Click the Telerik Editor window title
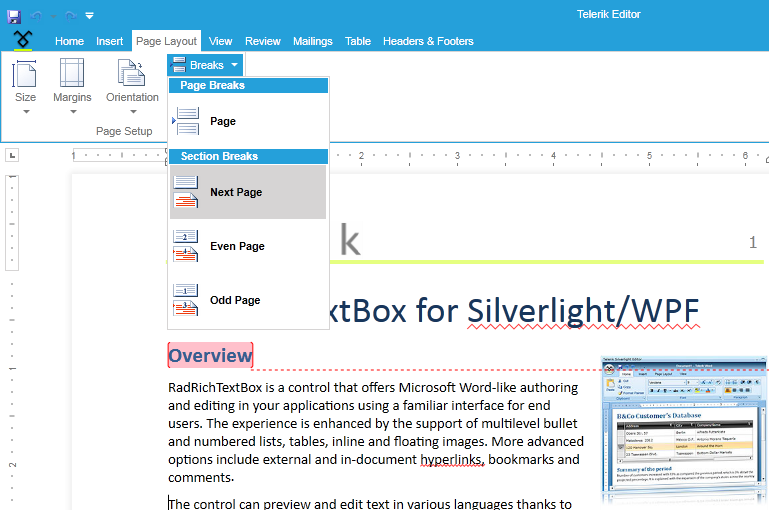 pos(609,14)
